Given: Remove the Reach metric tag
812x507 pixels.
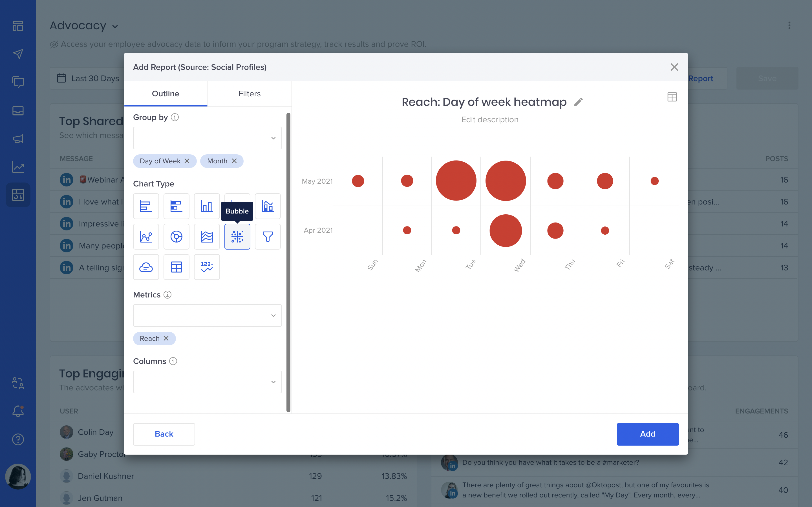Looking at the screenshot, I should click(x=166, y=338).
